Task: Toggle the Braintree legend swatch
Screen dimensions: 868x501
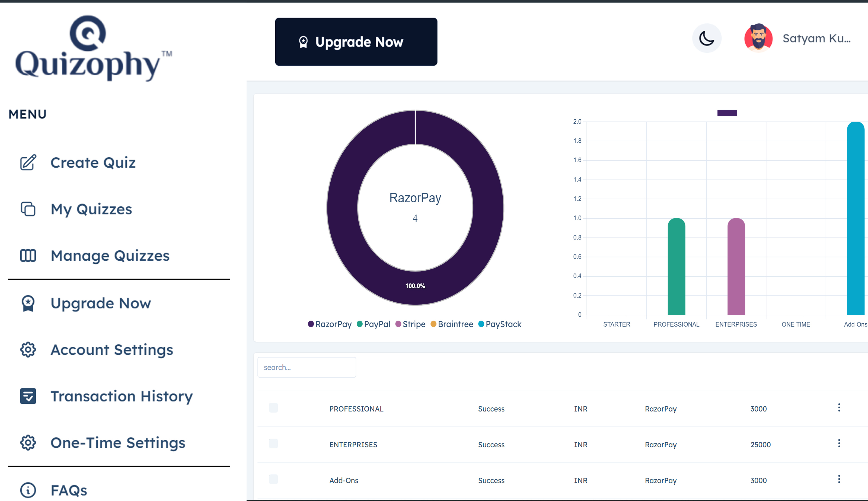Action: point(433,324)
